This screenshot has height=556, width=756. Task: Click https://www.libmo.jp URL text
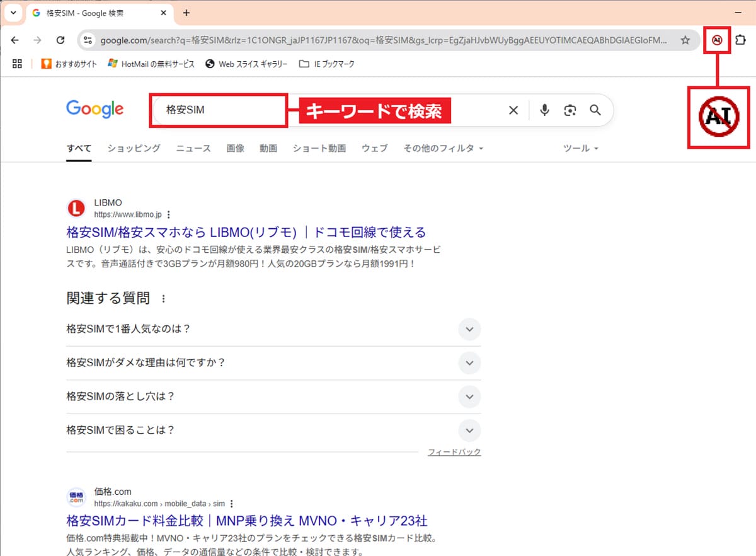[x=128, y=214]
